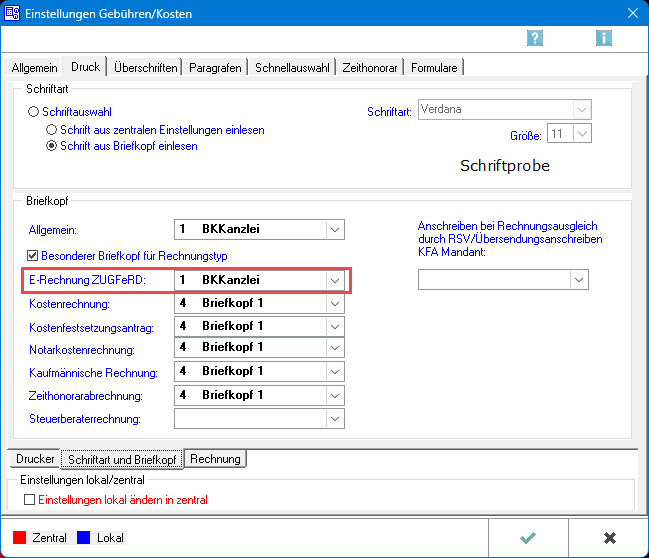Select Schrift aus zentralen Einstellungen einlesen
This screenshot has width=649, height=558.
[52, 130]
